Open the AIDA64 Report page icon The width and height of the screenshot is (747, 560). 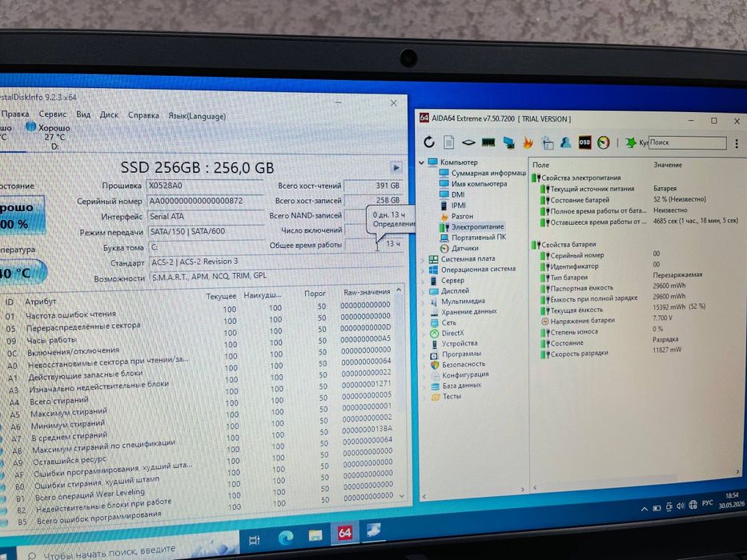click(x=449, y=142)
